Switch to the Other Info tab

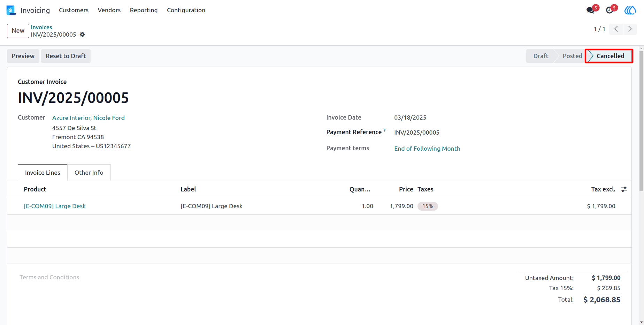89,173
